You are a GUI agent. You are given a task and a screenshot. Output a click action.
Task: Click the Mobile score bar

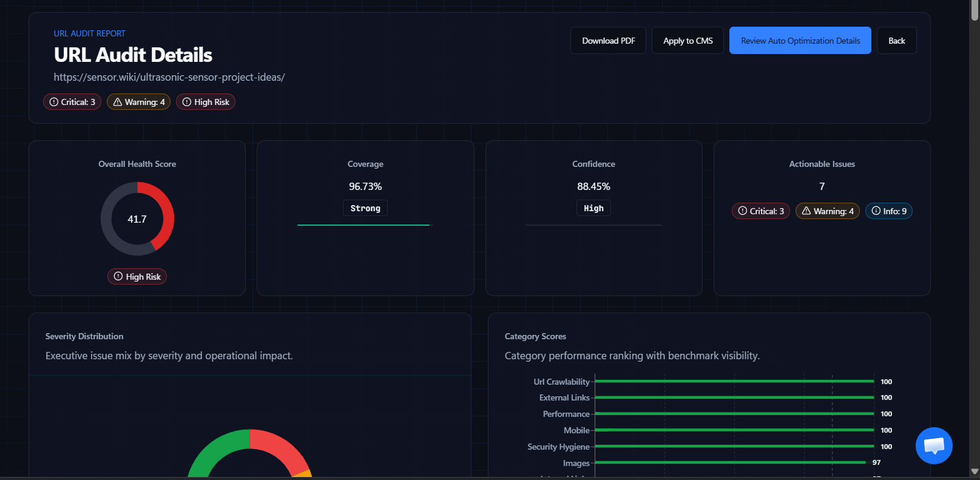[734, 430]
